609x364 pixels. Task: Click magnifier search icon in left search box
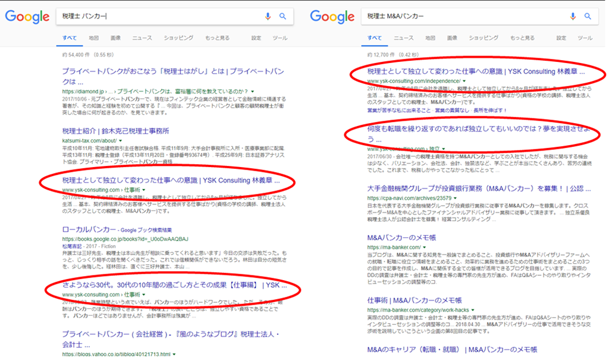click(282, 16)
